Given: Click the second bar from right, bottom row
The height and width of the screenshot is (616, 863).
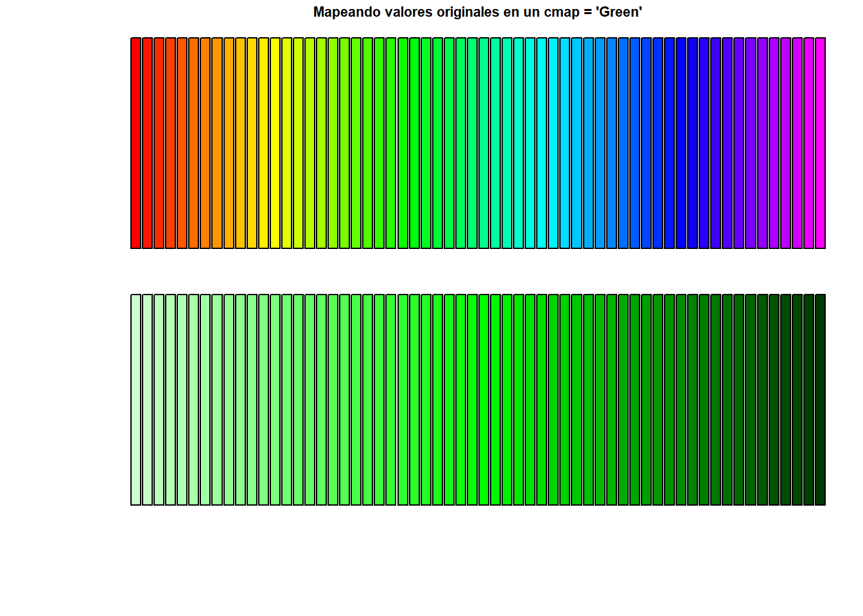Looking at the screenshot, I should [808, 400].
